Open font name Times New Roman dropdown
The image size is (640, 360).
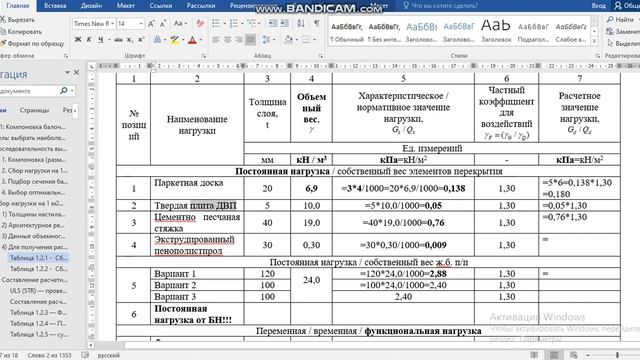tap(112, 24)
